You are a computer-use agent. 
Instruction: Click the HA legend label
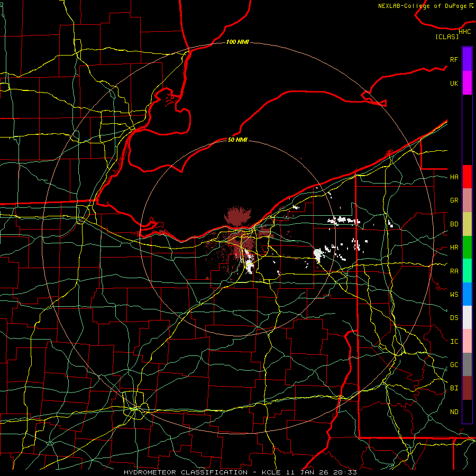(454, 177)
